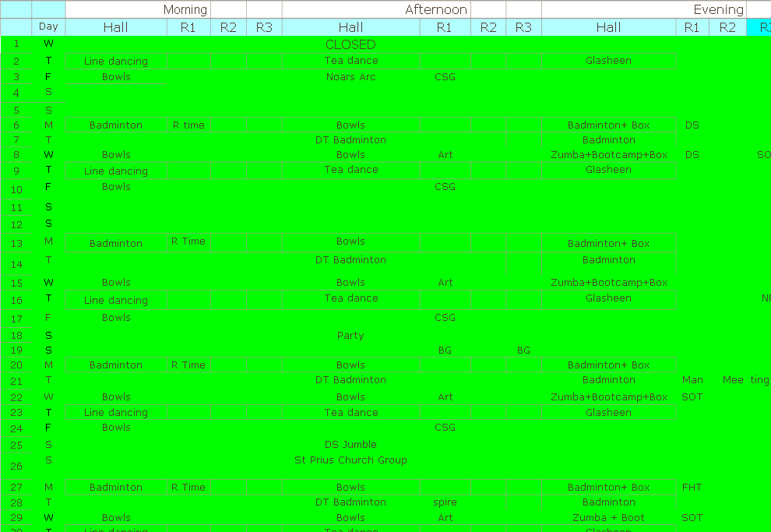The image size is (771, 532).
Task: Select 'DT Badminton' in row 14
Action: tap(351, 259)
